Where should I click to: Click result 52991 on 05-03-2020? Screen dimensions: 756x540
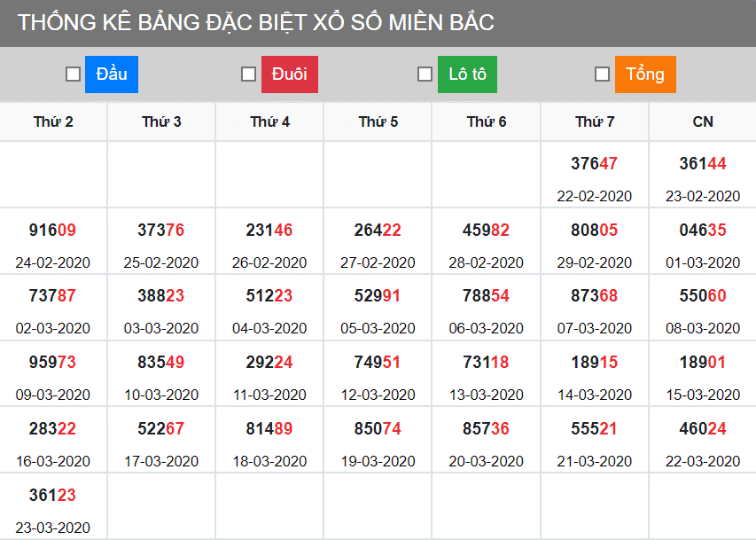click(378, 296)
